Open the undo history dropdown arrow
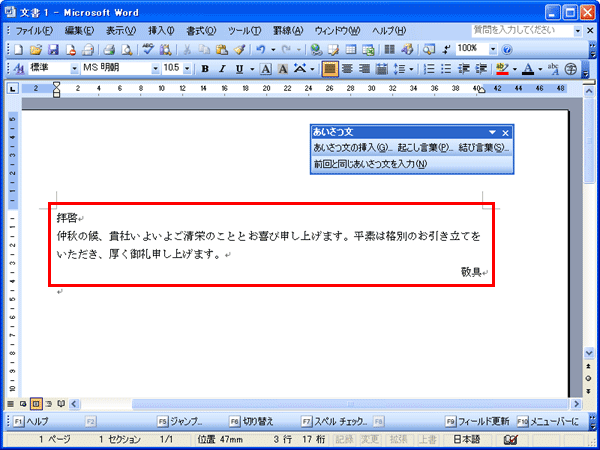Viewport: 600px width, 450px height. (273, 49)
